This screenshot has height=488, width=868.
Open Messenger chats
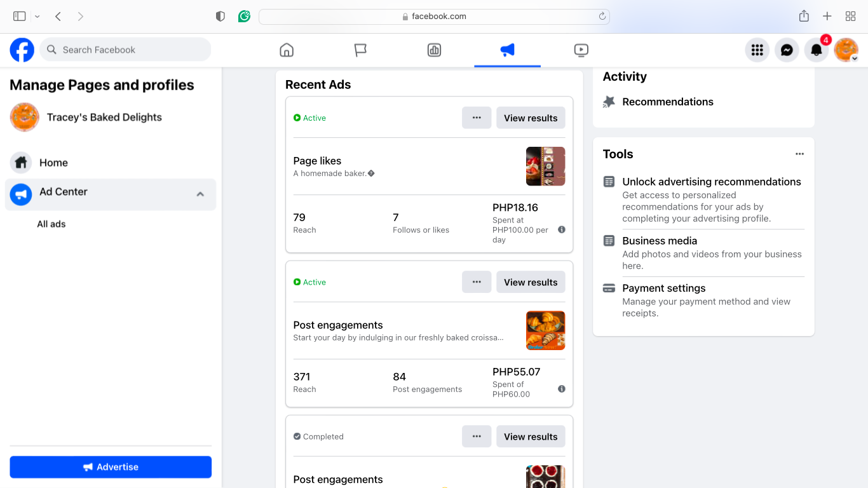787,50
